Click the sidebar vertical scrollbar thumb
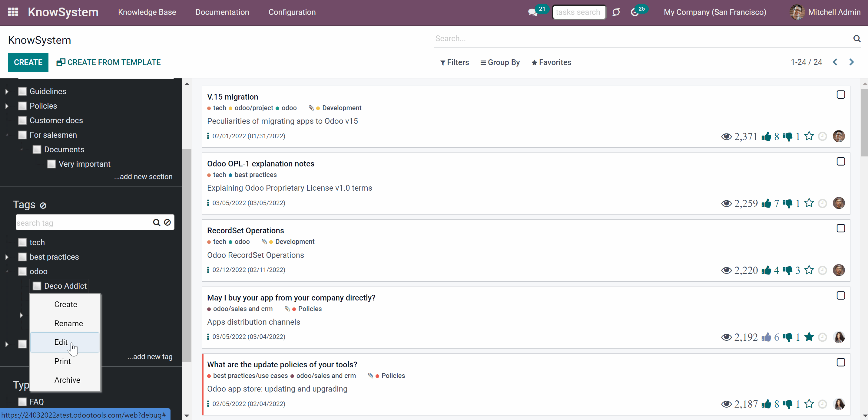Screen dimensions: 868x420 [x=187, y=255]
